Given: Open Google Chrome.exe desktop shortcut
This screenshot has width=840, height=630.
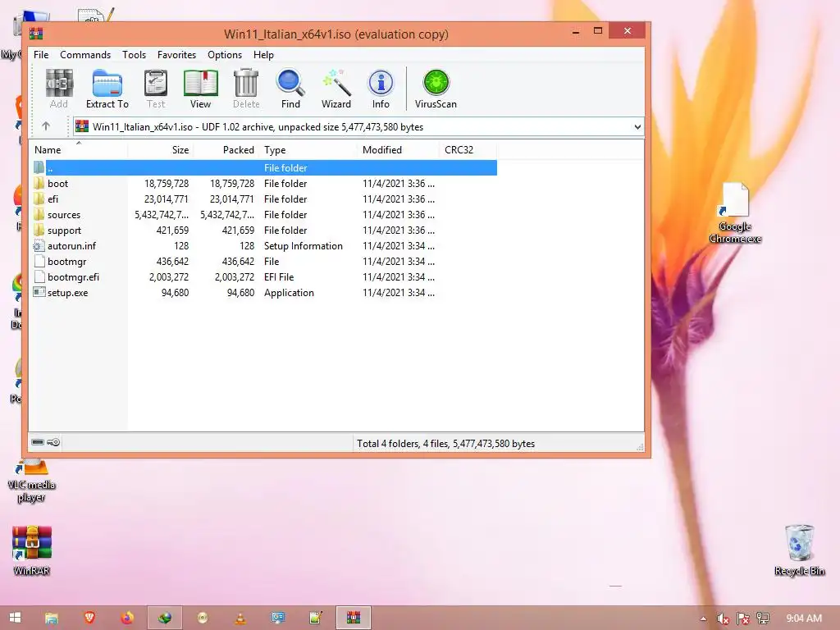Looking at the screenshot, I should 735,212.
